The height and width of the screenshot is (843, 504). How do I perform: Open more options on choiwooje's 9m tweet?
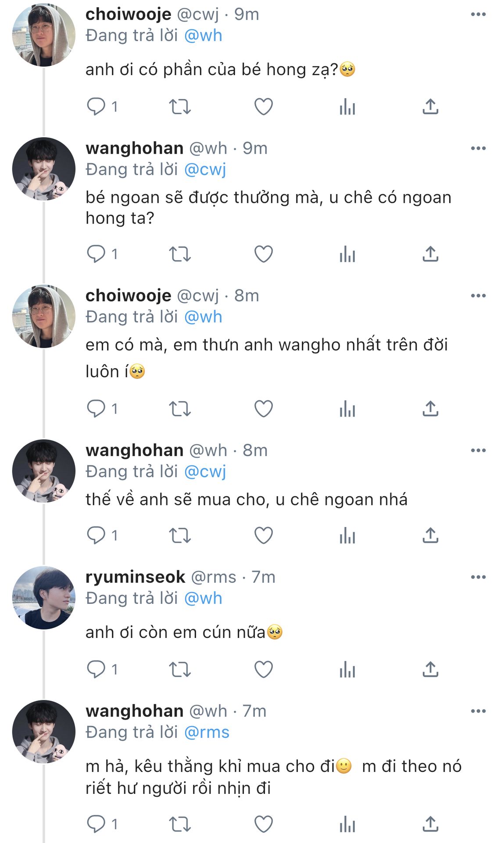478,14
